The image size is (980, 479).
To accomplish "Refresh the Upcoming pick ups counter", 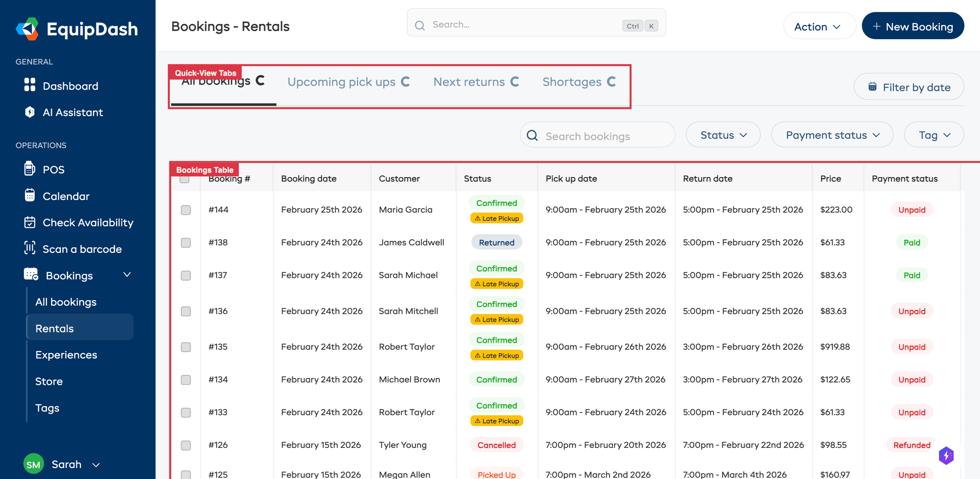I will (x=405, y=82).
